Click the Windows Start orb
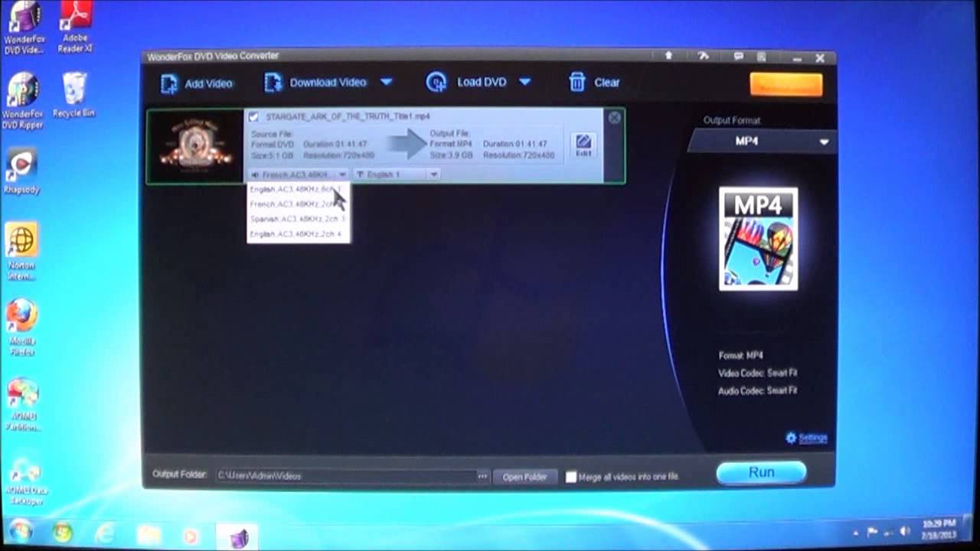This screenshot has width=980, height=551. pyautogui.click(x=21, y=532)
